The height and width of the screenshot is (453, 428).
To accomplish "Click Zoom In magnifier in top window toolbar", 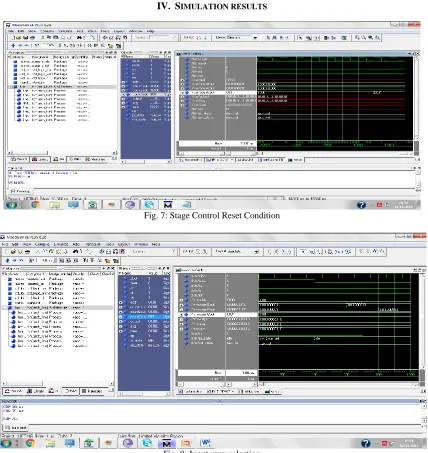I will [x=358, y=38].
